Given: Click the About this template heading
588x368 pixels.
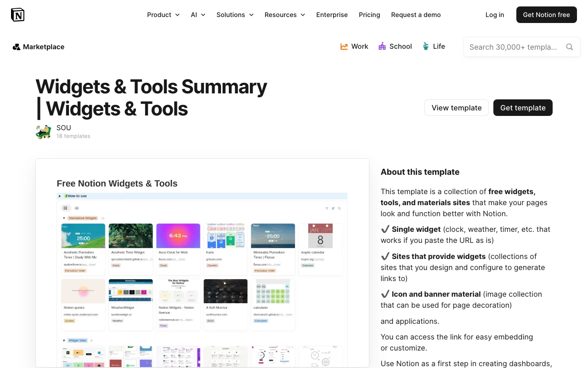Looking at the screenshot, I should pyautogui.click(x=420, y=172).
